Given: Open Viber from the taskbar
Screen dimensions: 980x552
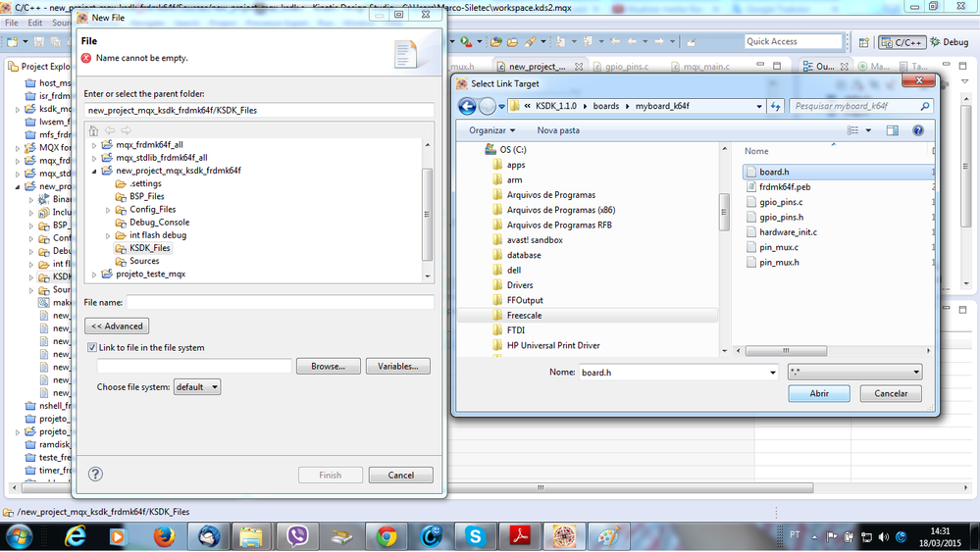Looking at the screenshot, I should point(297,536).
